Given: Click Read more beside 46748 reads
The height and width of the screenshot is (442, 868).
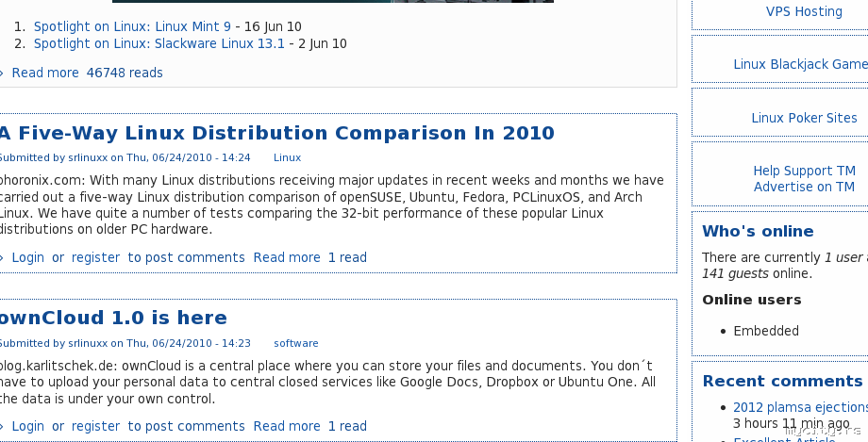Looking at the screenshot, I should pos(45,73).
